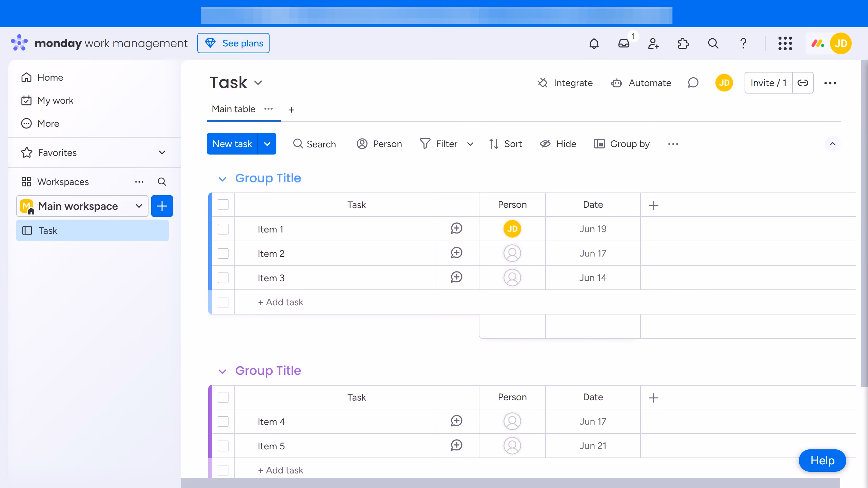Select all tasks in second group checkbox

(223, 397)
